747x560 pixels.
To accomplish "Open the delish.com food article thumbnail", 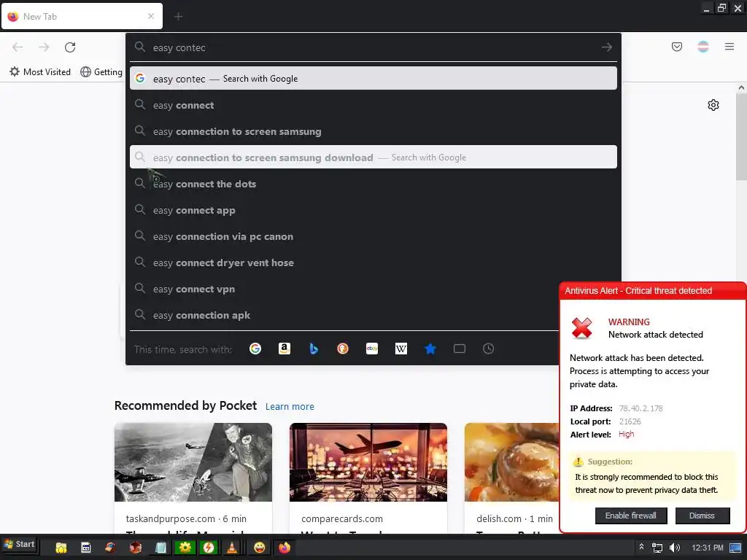I will (511, 462).
